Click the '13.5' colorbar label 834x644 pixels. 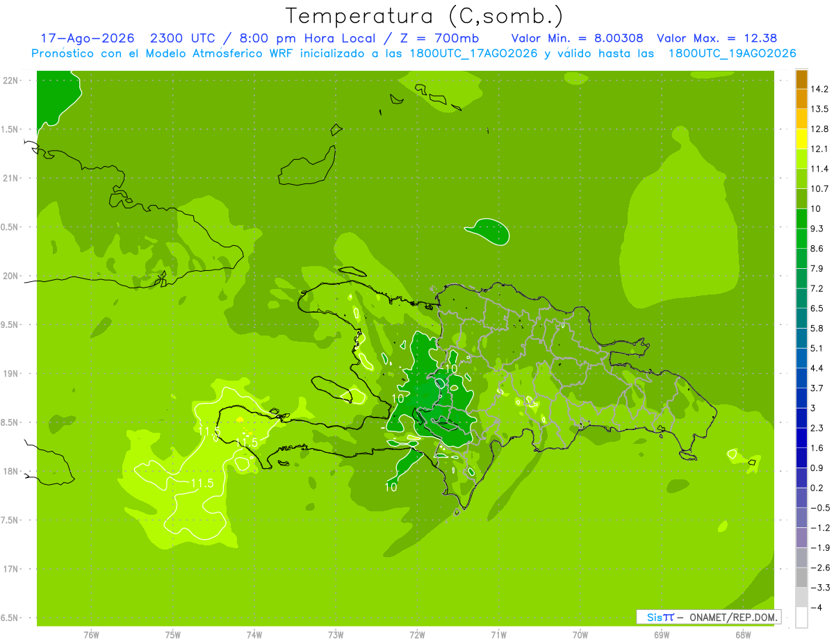click(819, 109)
